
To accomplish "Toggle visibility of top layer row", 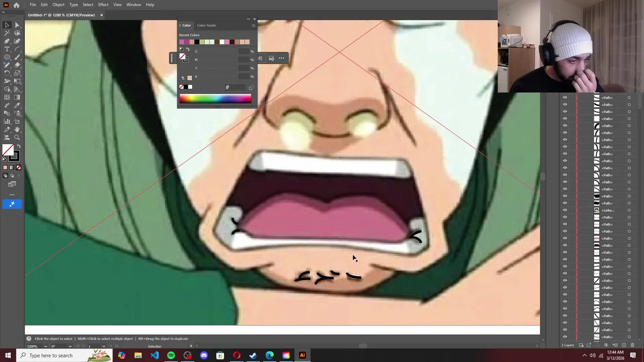I will pyautogui.click(x=565, y=98).
